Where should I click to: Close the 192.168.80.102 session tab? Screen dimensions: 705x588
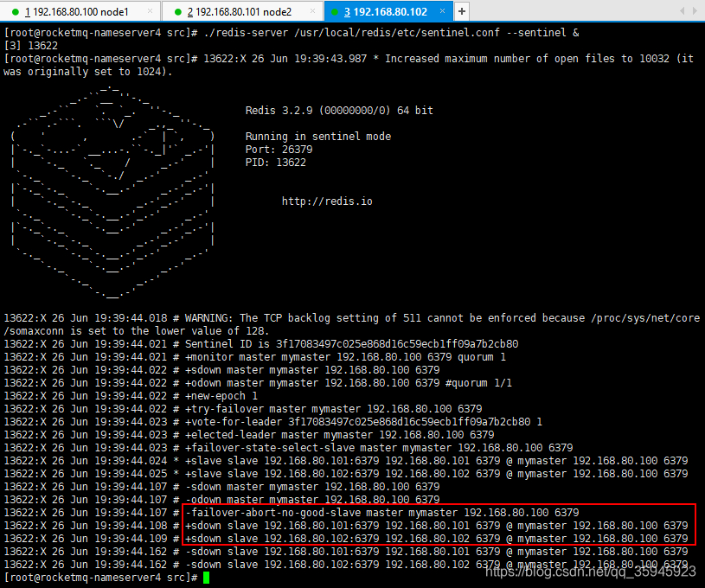pyautogui.click(x=442, y=10)
